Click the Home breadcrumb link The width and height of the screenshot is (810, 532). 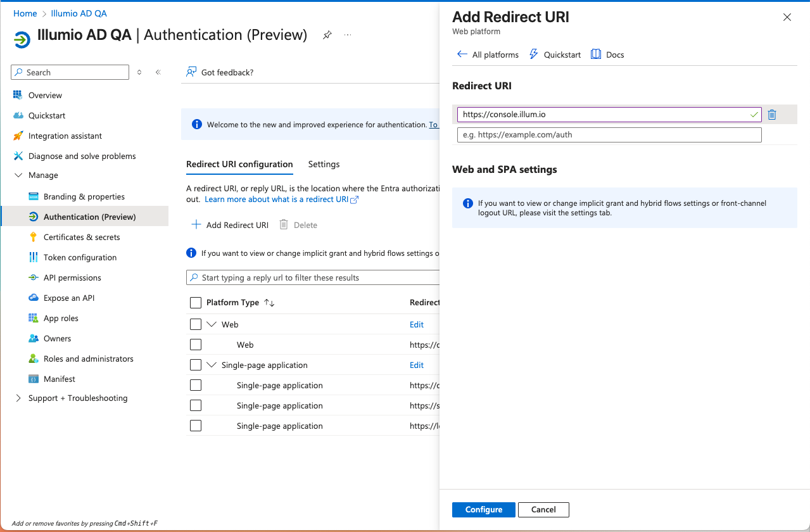(25, 13)
